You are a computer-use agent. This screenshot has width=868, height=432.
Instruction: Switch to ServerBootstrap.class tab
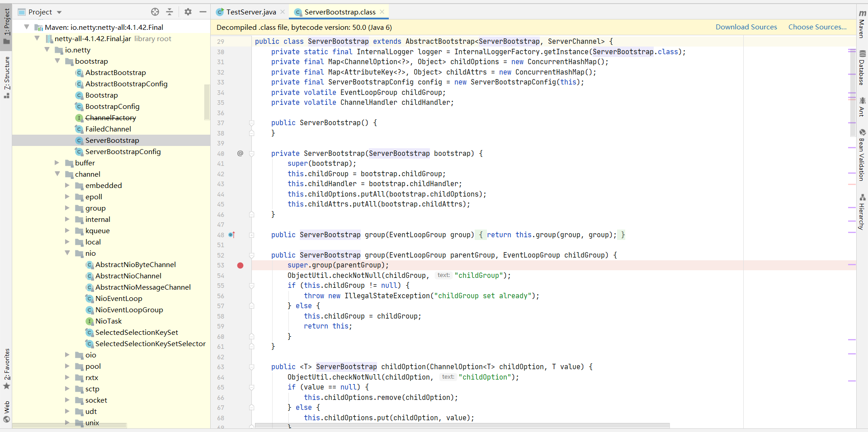point(340,12)
